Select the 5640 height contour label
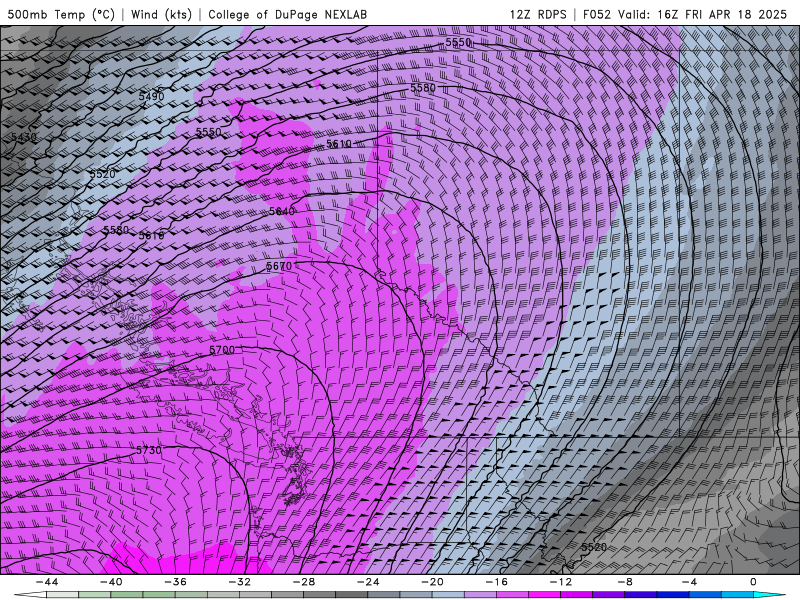Screen dimensions: 800x600 point(282,211)
